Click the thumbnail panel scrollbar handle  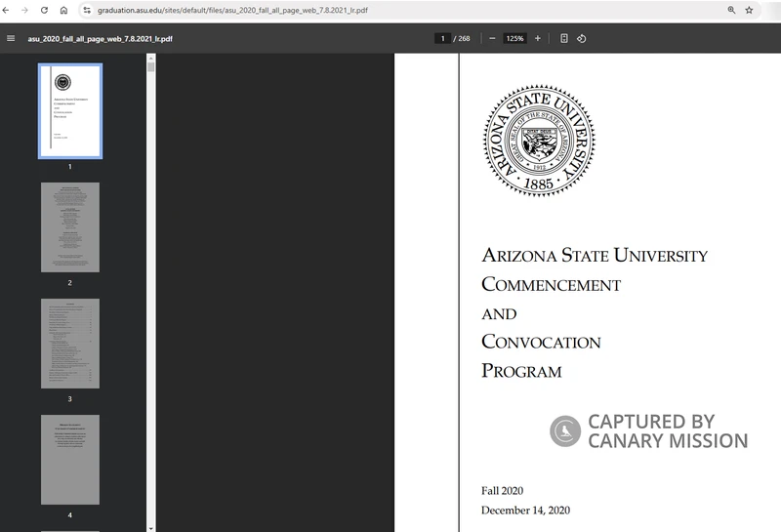pos(151,66)
